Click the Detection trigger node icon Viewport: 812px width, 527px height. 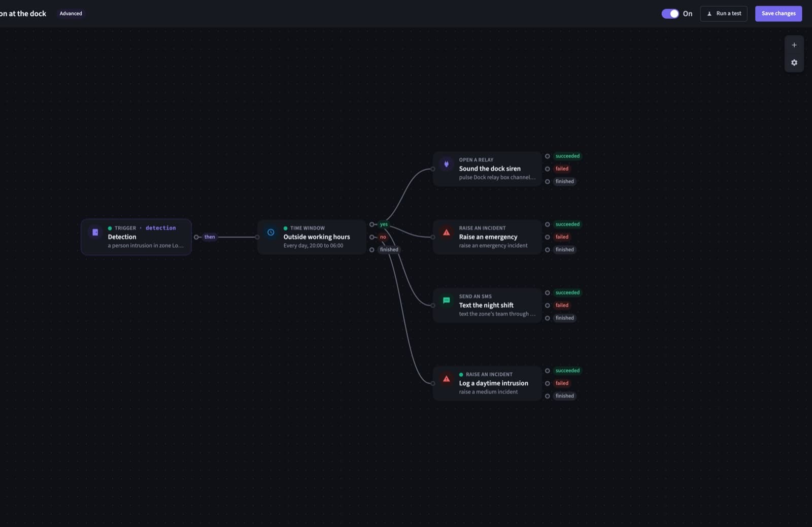95,233
